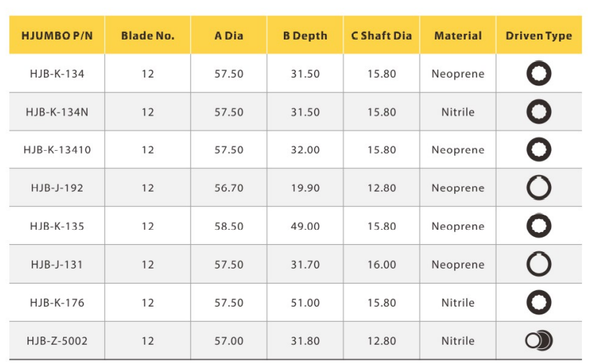Click the A Dia column header
Image resolution: width=600 pixels, height=364 pixels.
point(229,36)
